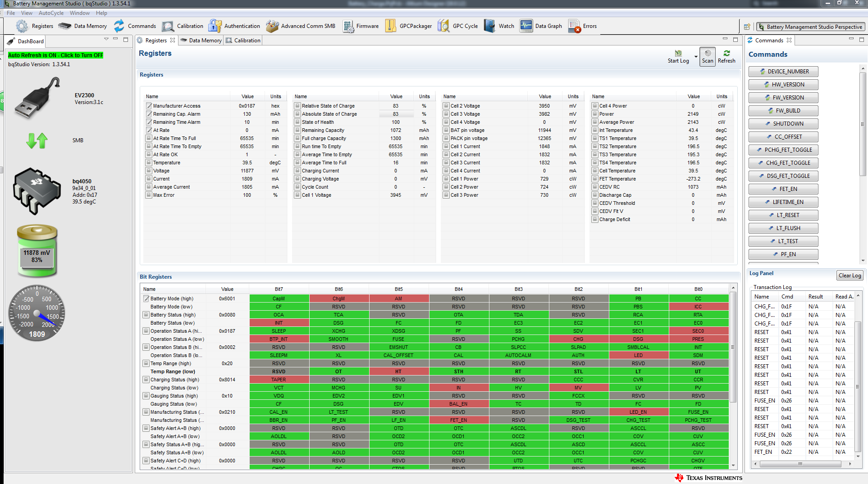Click the pencil icon beside Remaining Time Alarm

pyautogui.click(x=149, y=122)
